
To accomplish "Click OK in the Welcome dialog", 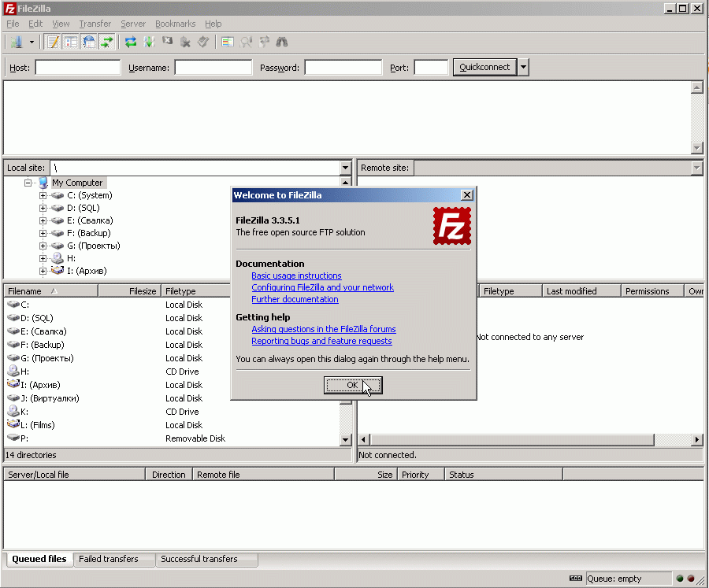I will (353, 385).
